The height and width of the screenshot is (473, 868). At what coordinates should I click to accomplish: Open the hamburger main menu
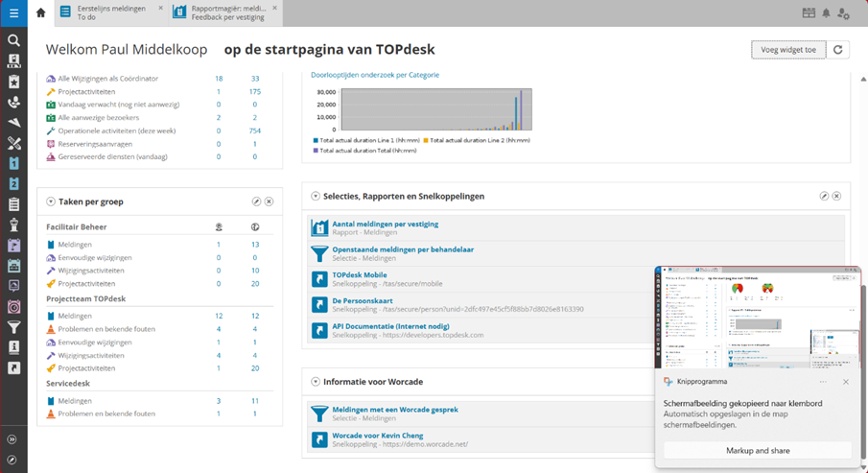coord(13,13)
